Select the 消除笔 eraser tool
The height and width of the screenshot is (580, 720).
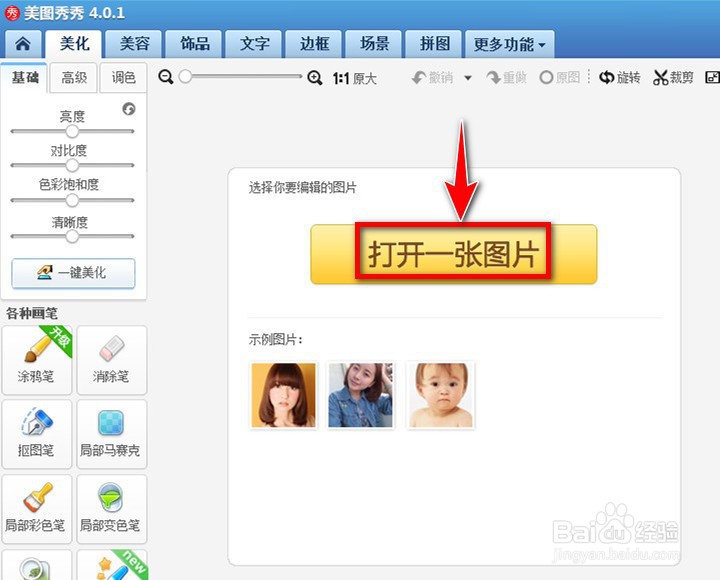pos(112,360)
